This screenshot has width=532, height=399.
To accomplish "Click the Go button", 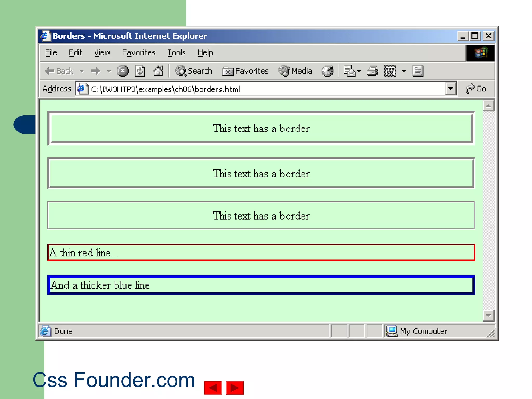I will 475,89.
